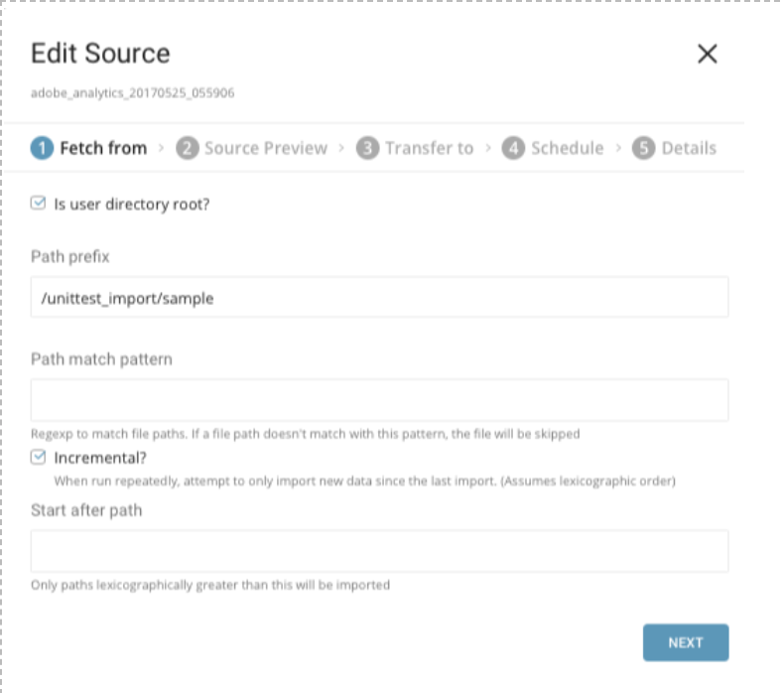Switch to the Transfer to step

429,148
